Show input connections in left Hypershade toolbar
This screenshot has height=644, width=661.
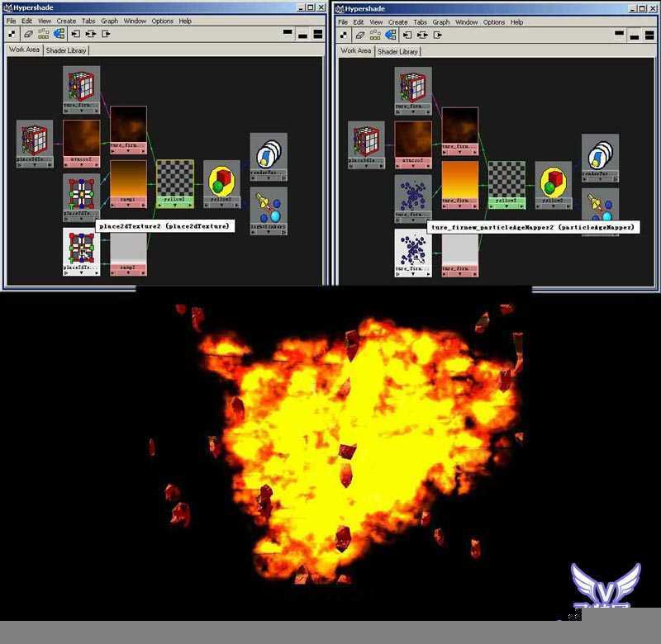click(x=75, y=34)
